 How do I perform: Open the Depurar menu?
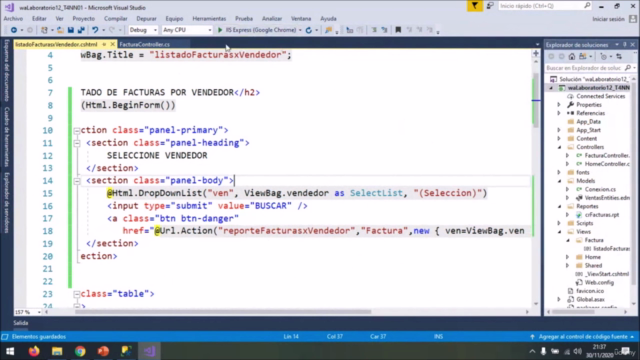coord(146,19)
